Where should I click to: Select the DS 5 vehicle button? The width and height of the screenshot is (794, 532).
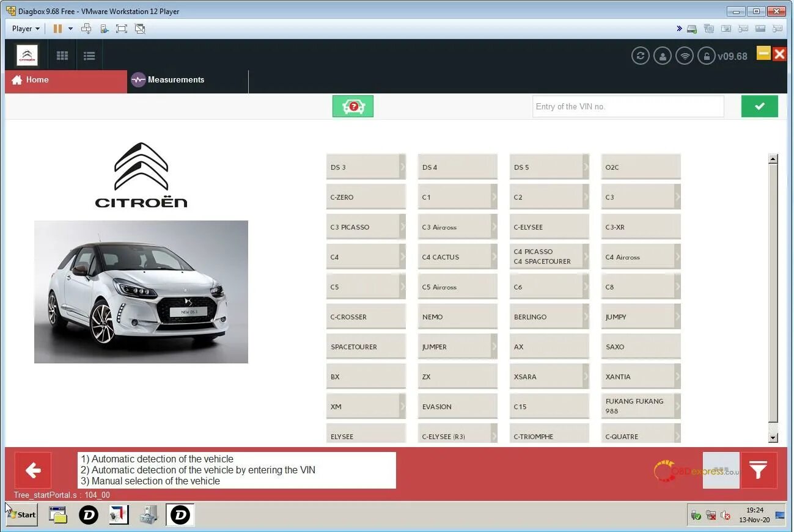point(550,167)
